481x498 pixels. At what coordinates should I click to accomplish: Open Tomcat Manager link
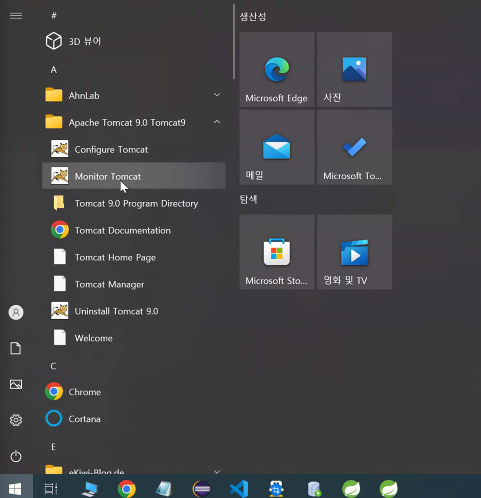tap(134, 284)
